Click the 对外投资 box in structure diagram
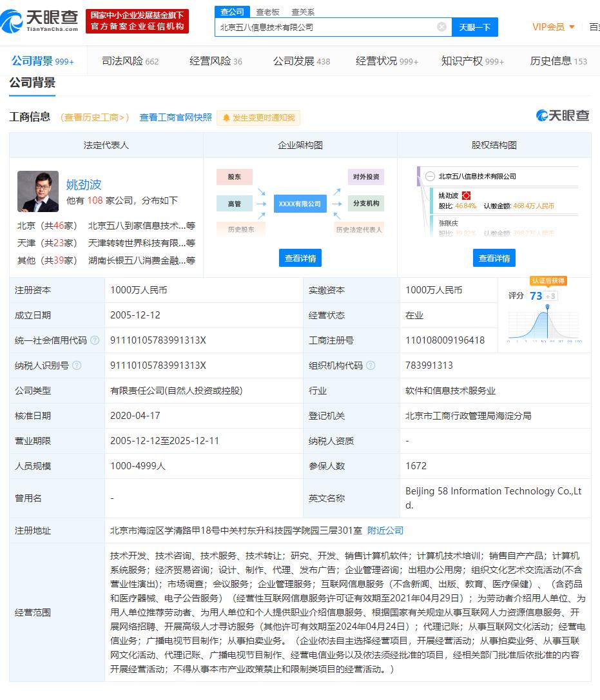 [366, 177]
